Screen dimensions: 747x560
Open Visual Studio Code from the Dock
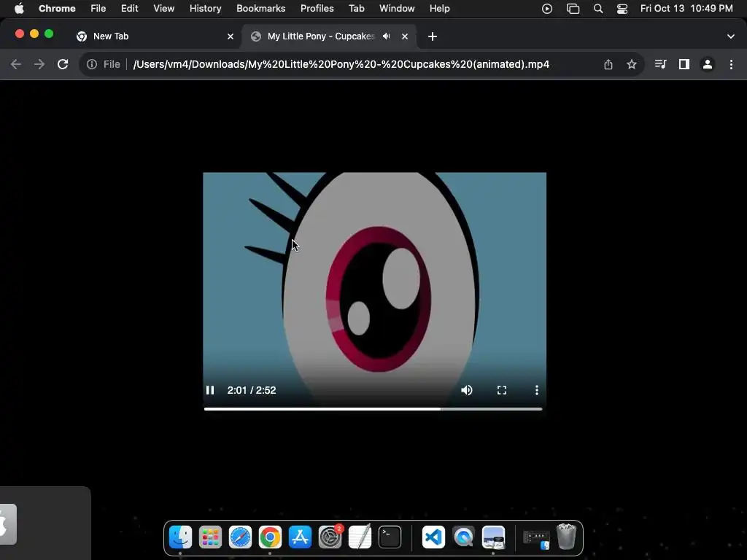click(x=433, y=537)
